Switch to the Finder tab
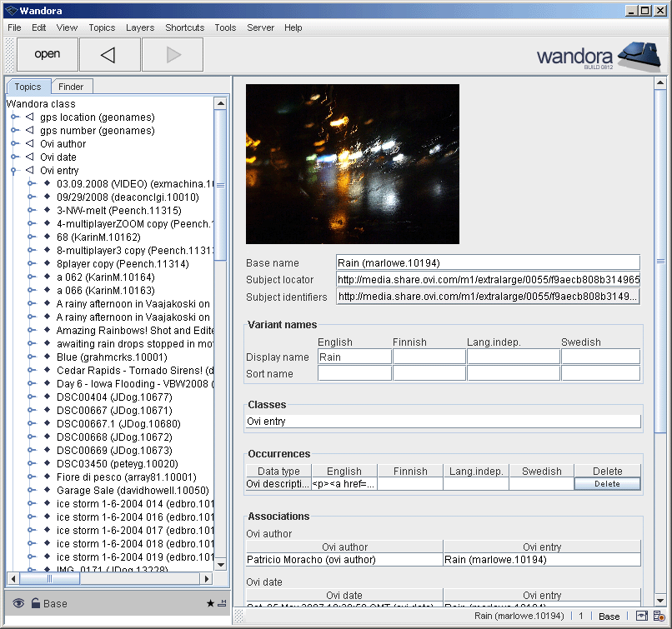The image size is (672, 629). pyautogui.click(x=72, y=86)
